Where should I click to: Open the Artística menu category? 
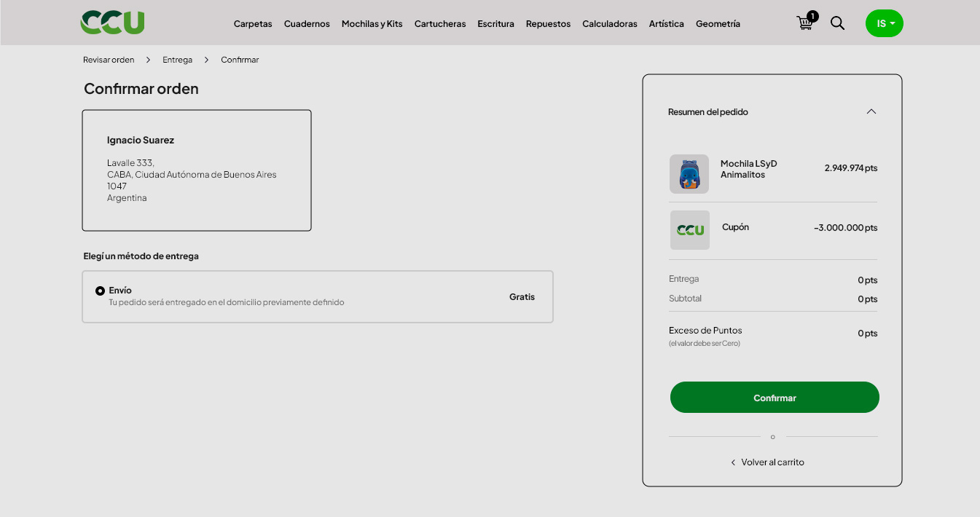click(x=666, y=24)
